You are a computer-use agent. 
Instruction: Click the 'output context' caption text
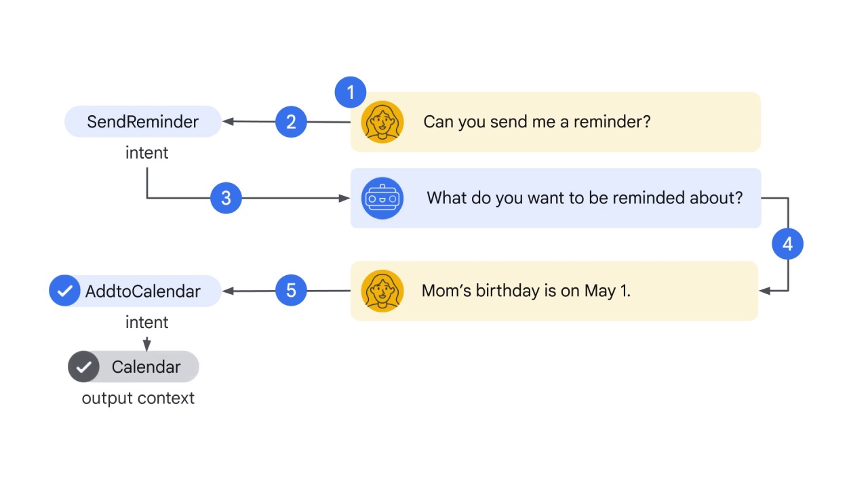138,399
